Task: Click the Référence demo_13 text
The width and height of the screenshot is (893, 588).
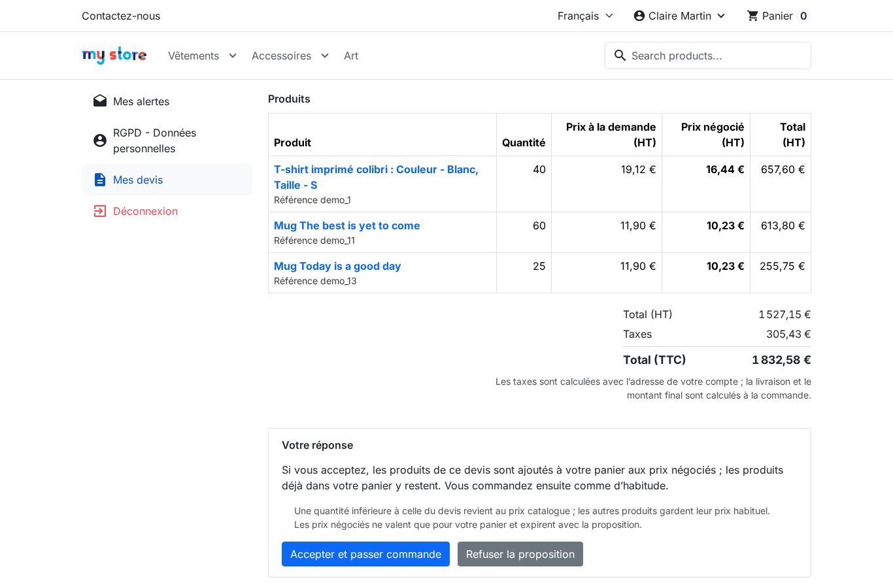Action: [x=315, y=281]
